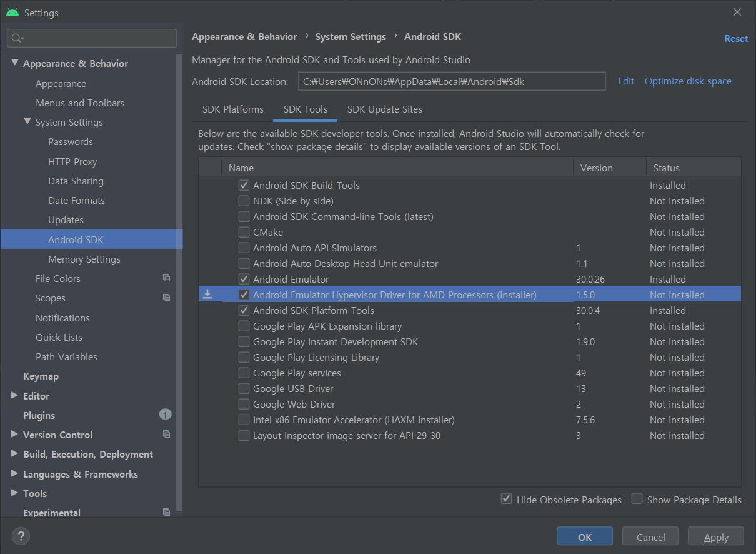Uncheck Android SDK Platform-Tools checkbox

[x=244, y=310]
